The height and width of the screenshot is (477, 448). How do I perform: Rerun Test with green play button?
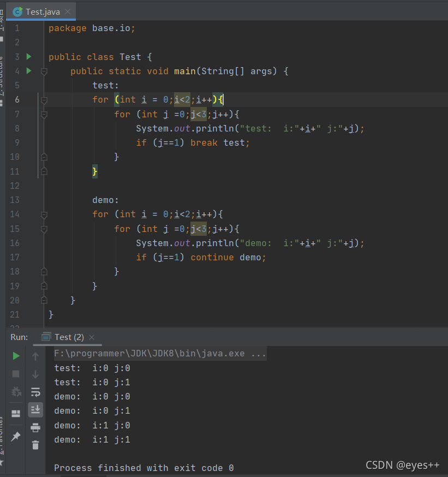(x=16, y=356)
